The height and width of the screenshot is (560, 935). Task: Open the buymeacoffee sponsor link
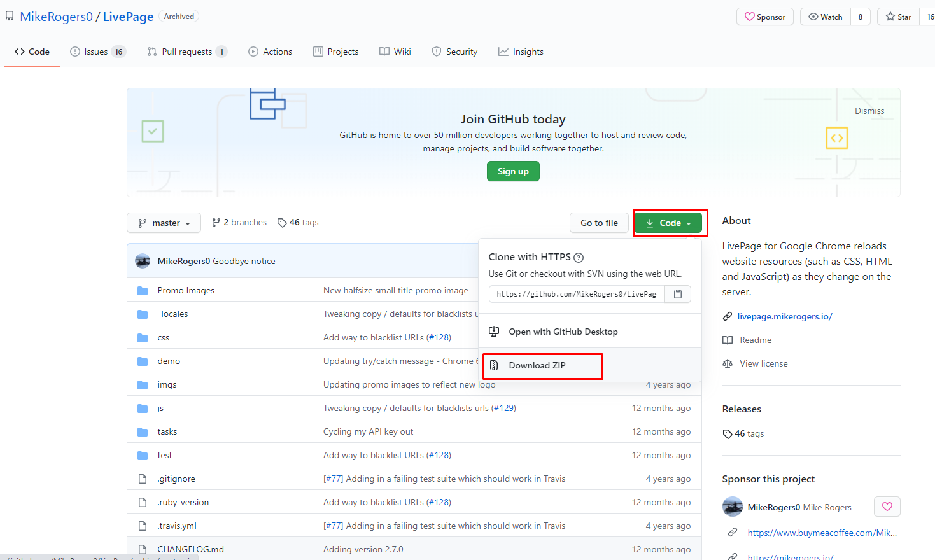pyautogui.click(x=822, y=533)
